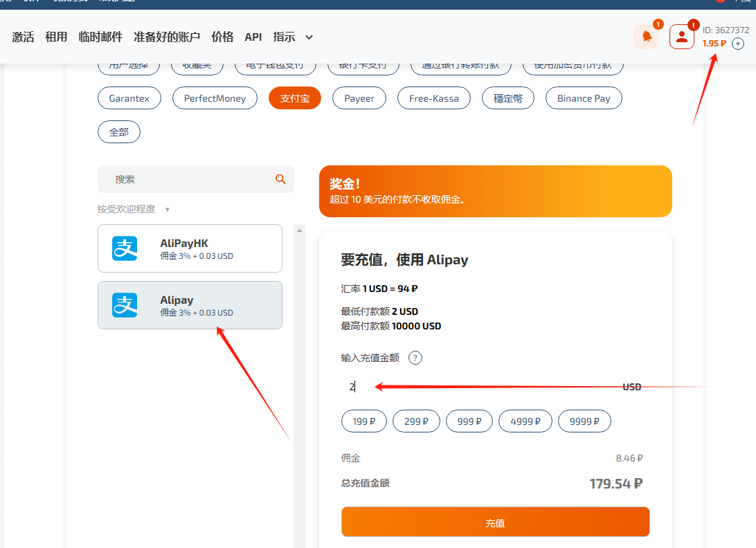The height and width of the screenshot is (548, 756).
Task: Open the recharge amount help question mark icon
Action: point(415,358)
